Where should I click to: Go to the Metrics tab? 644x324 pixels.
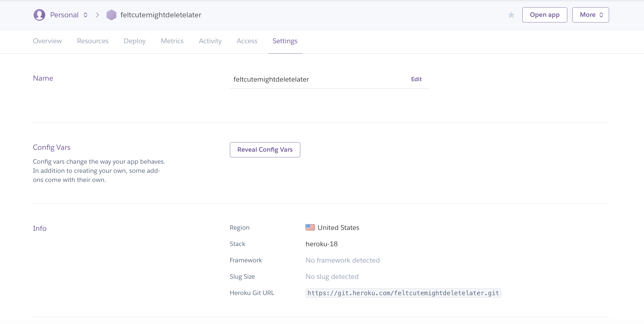click(172, 41)
